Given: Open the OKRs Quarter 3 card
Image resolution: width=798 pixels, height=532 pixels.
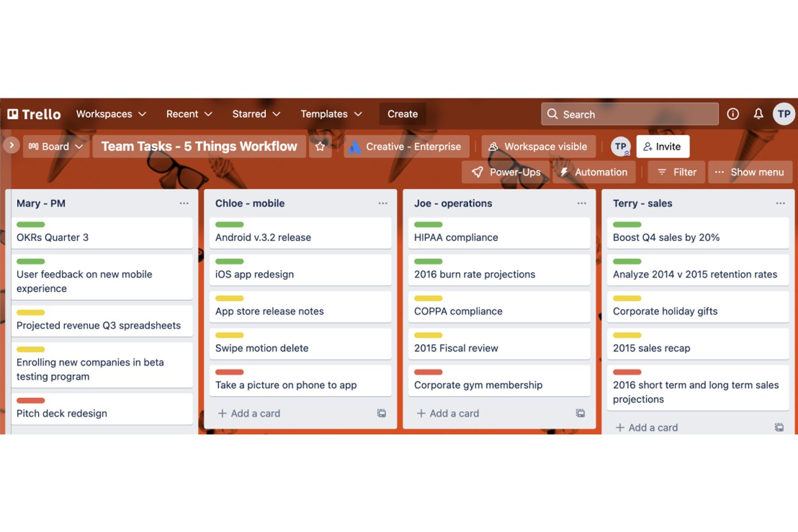Looking at the screenshot, I should tap(102, 233).
